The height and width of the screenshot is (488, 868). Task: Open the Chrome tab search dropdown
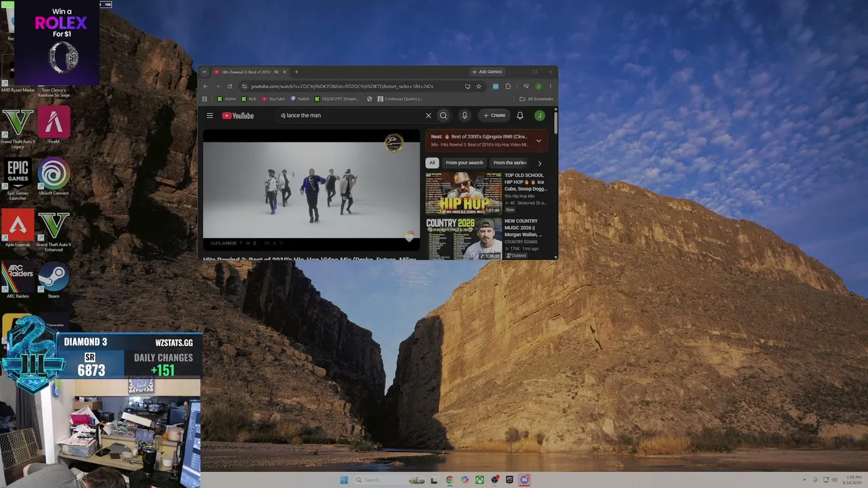pyautogui.click(x=204, y=72)
